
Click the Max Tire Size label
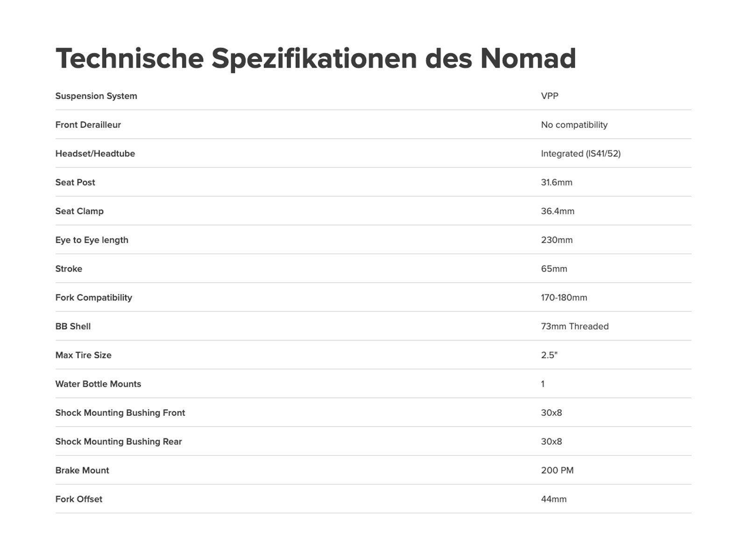(x=83, y=355)
